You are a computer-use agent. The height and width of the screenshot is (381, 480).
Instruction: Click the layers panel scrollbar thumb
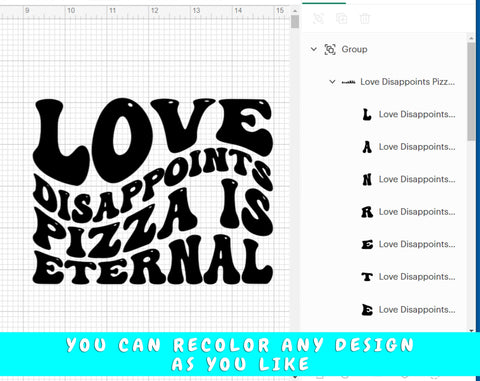coord(471,91)
